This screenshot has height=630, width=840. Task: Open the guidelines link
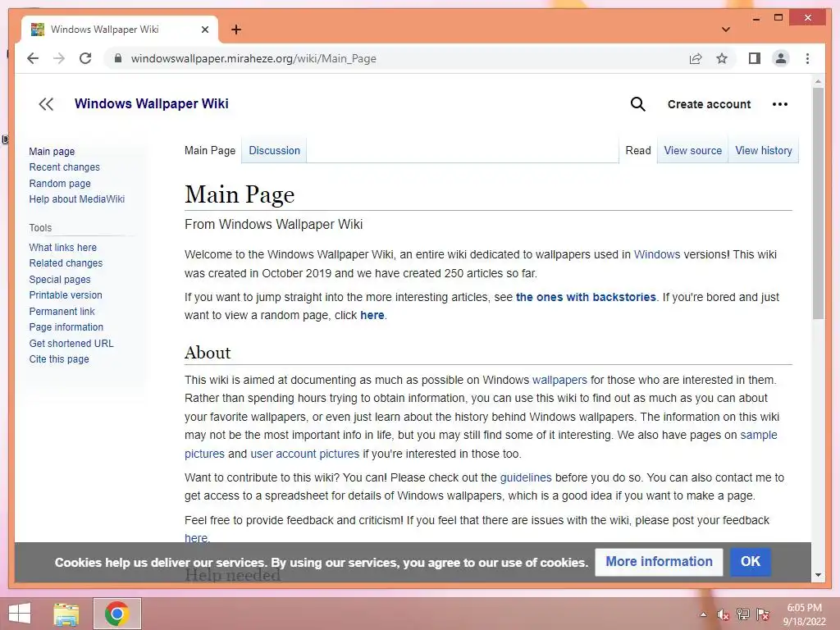526,477
